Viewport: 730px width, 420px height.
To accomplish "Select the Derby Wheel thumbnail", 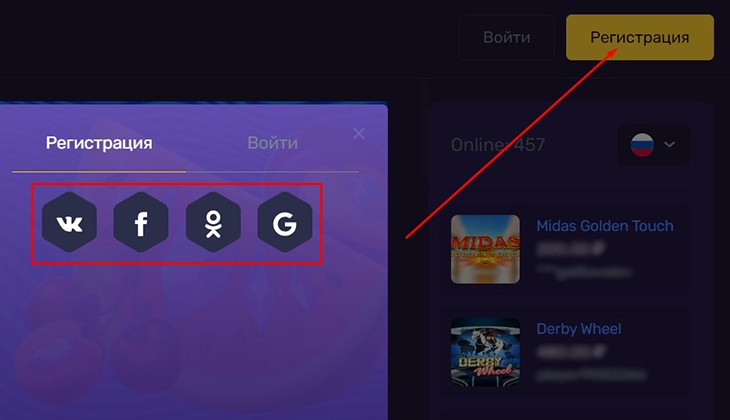I will pyautogui.click(x=485, y=352).
